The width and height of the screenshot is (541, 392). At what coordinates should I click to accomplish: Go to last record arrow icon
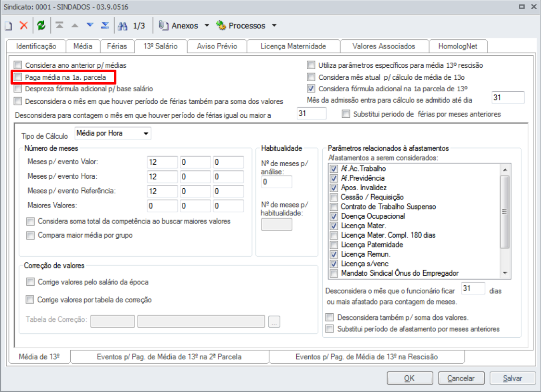point(105,25)
